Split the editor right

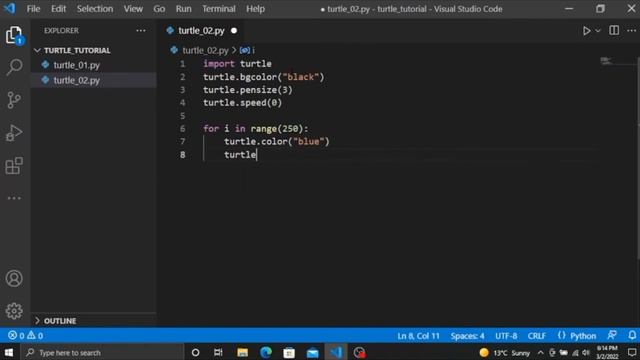[x=614, y=31]
